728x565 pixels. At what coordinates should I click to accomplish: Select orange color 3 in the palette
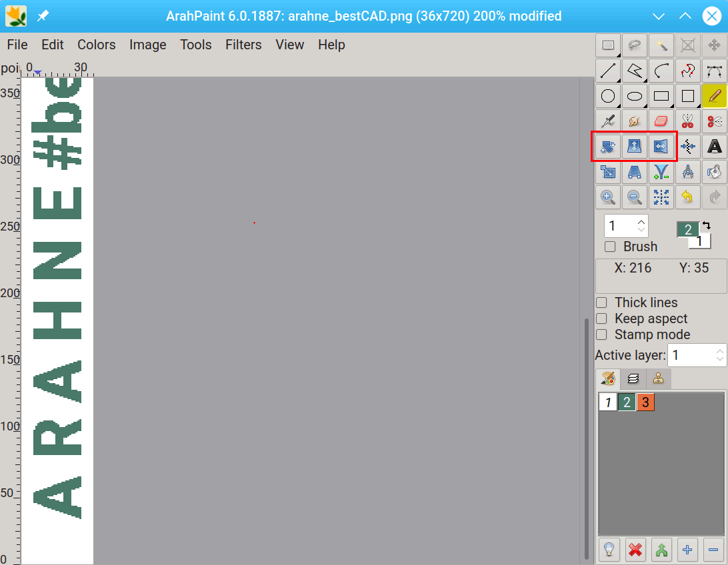click(645, 402)
